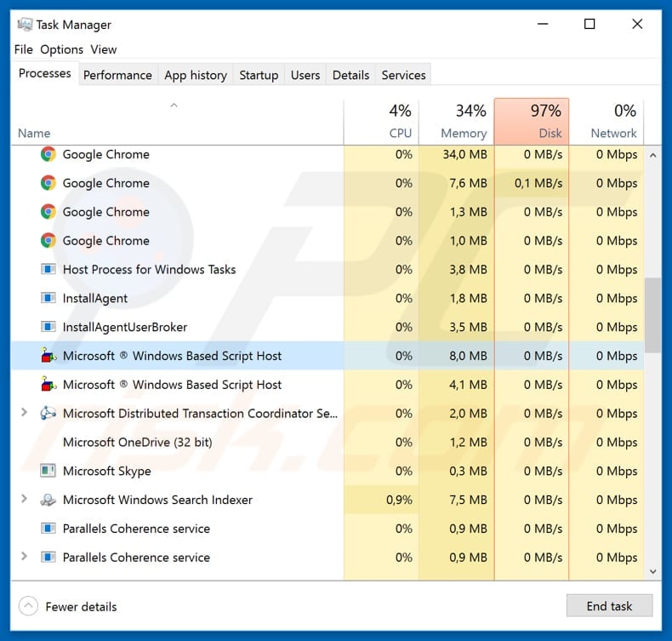
Task: Select the Processes tab
Action: (44, 73)
